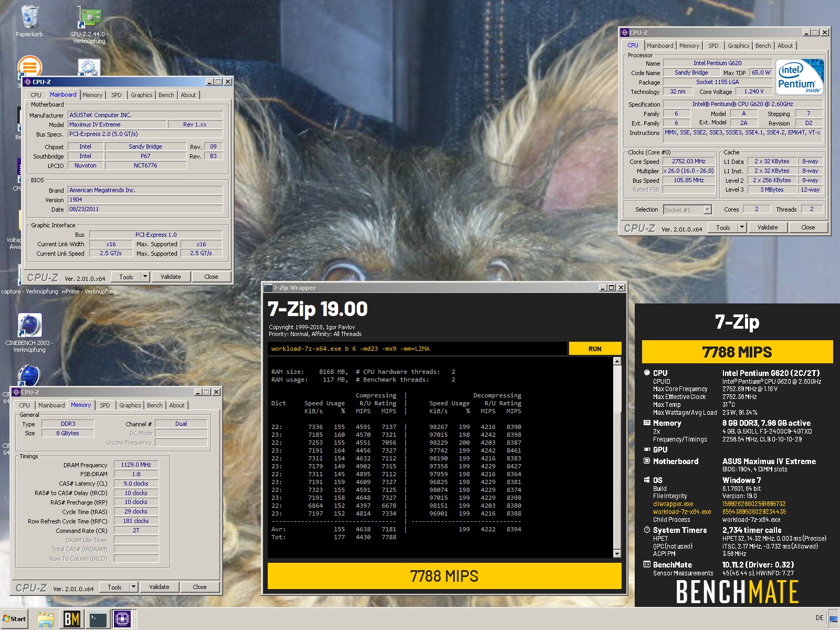
Task: Select CPU tab in CPU-Z Mainboard window
Action: click(x=36, y=95)
